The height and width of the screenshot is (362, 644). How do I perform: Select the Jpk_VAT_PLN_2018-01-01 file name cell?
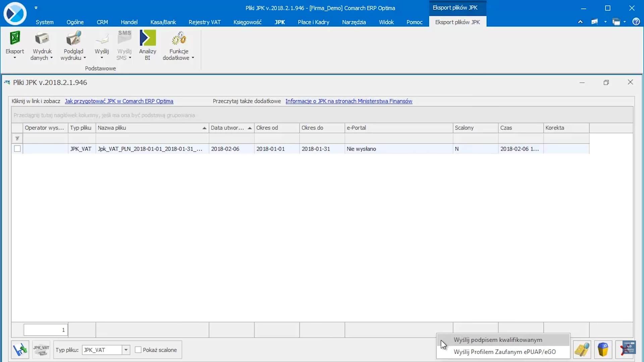tap(152, 149)
